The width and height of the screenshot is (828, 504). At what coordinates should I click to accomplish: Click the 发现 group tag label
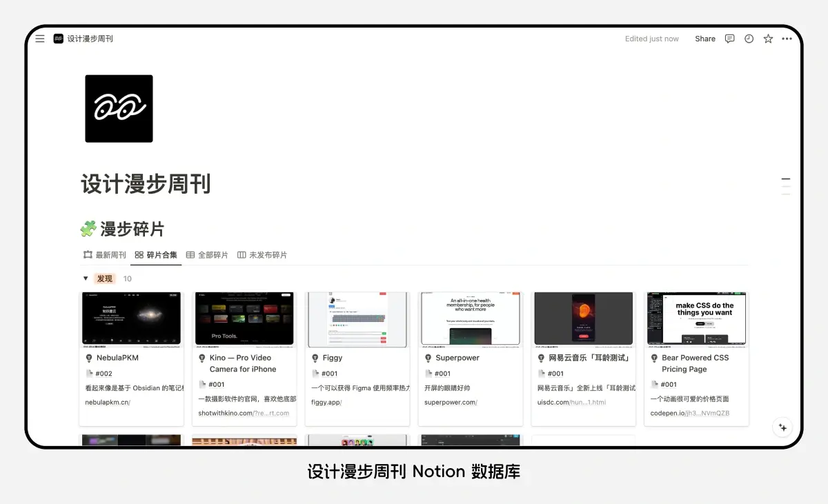(x=105, y=279)
